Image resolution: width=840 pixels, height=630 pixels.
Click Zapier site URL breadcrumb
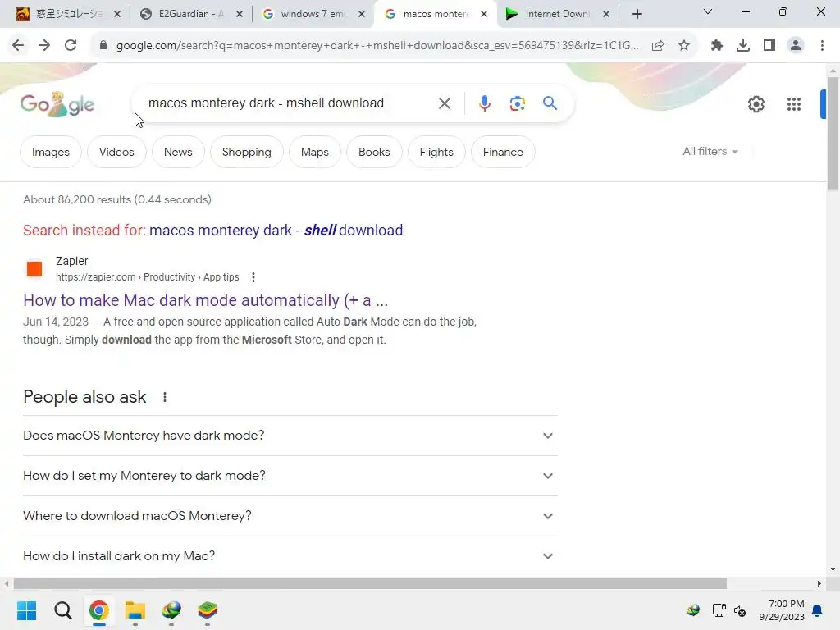point(148,277)
